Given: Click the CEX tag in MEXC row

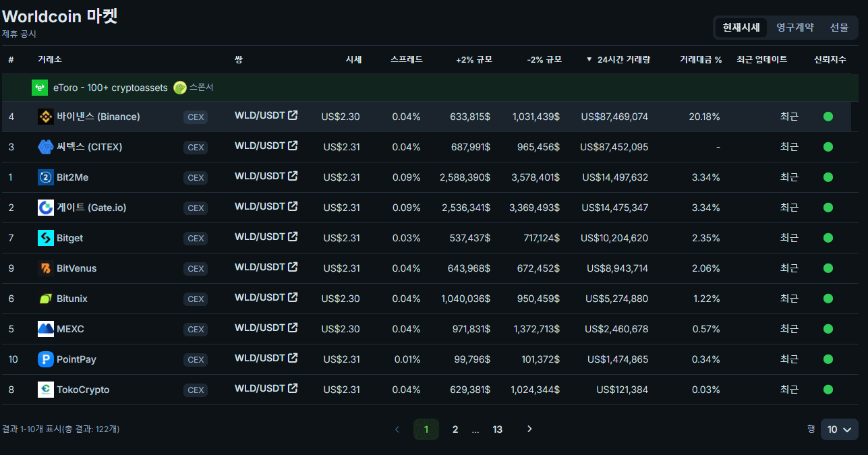Looking at the screenshot, I should (x=196, y=330).
